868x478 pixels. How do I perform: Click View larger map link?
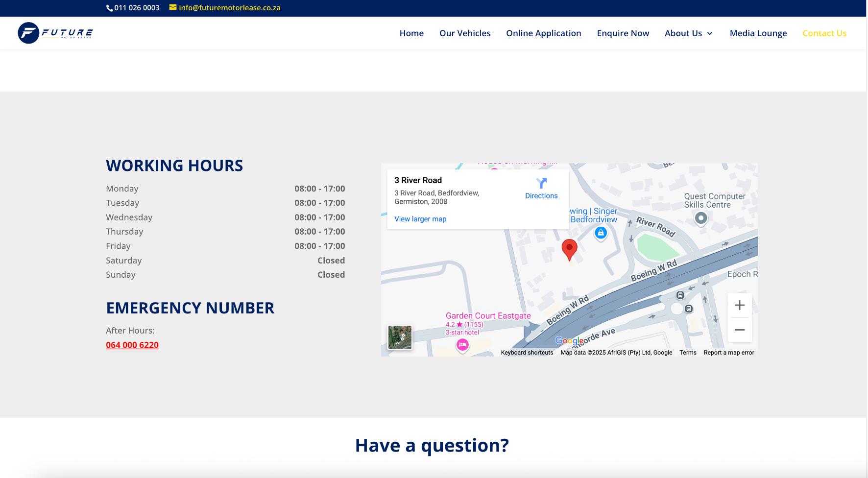point(420,219)
